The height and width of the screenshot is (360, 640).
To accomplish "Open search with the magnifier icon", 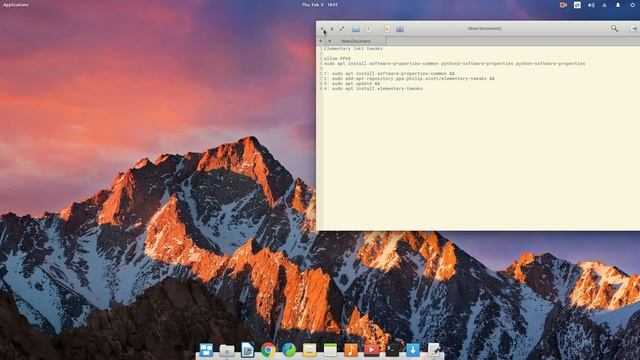I will [x=614, y=29].
